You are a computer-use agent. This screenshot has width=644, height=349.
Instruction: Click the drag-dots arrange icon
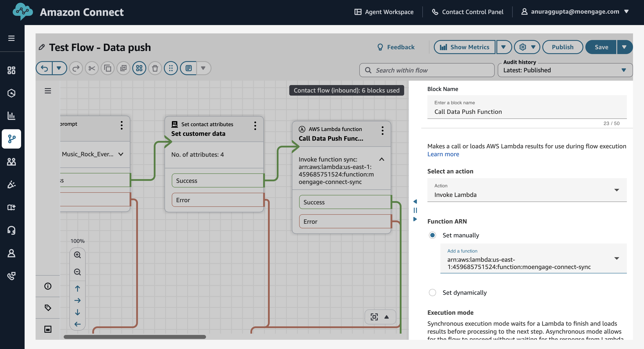(x=171, y=68)
